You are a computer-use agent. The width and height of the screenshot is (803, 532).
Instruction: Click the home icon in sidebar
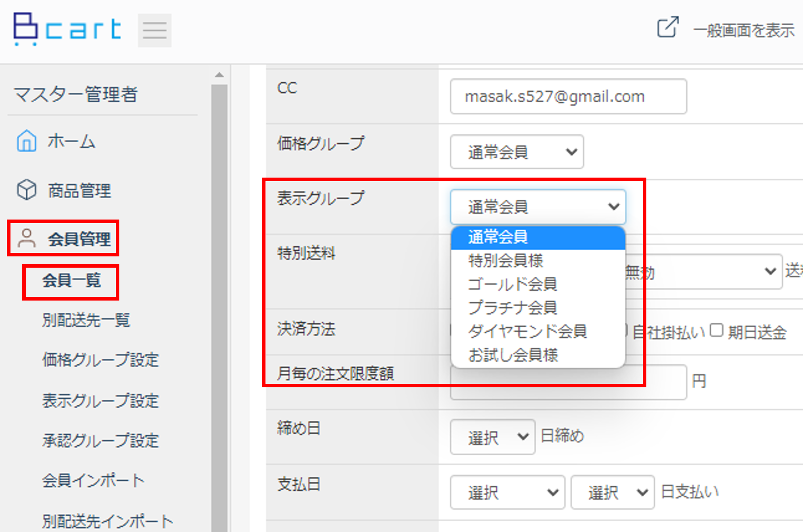(26, 141)
